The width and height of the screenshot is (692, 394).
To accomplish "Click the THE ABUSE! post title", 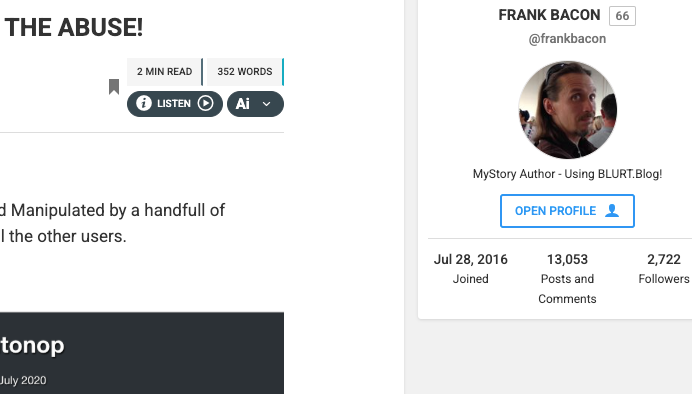I will [x=74, y=27].
